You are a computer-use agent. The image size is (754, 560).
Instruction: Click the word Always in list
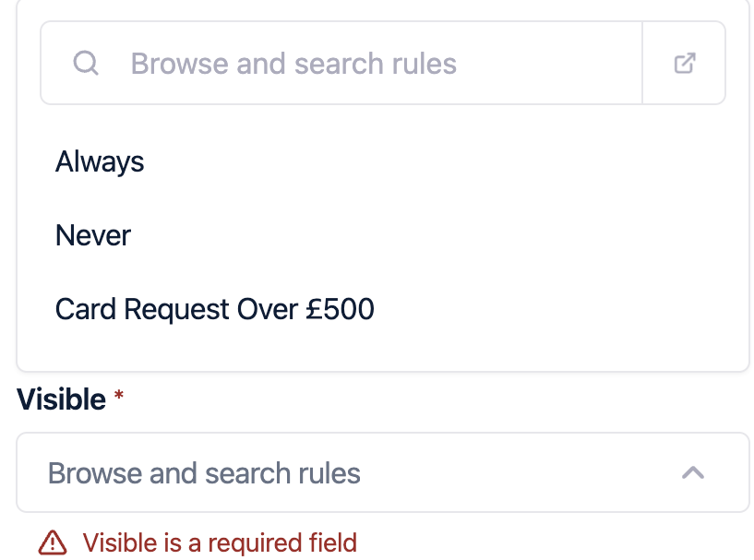click(100, 162)
